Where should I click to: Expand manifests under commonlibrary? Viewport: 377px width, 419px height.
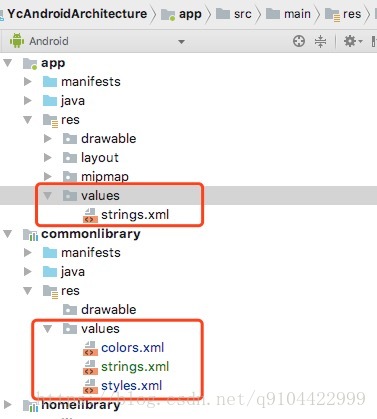28,253
